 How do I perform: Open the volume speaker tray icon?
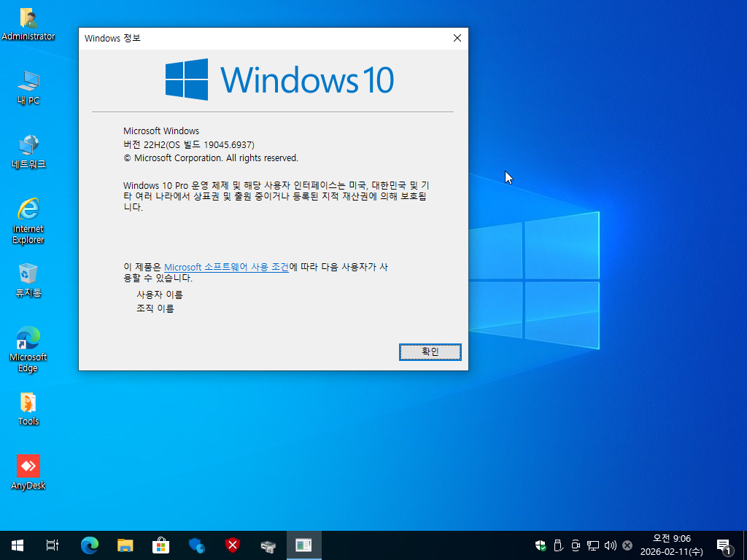point(611,545)
